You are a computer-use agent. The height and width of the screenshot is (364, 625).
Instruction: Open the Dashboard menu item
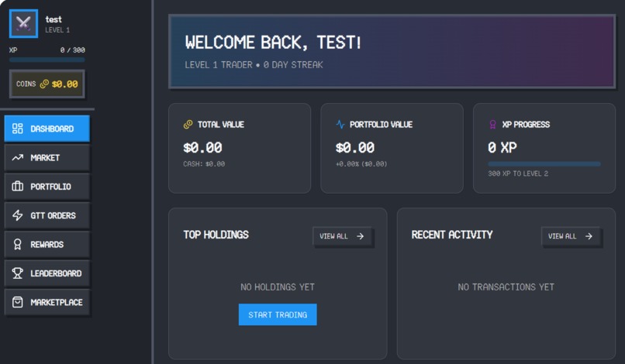coord(47,129)
